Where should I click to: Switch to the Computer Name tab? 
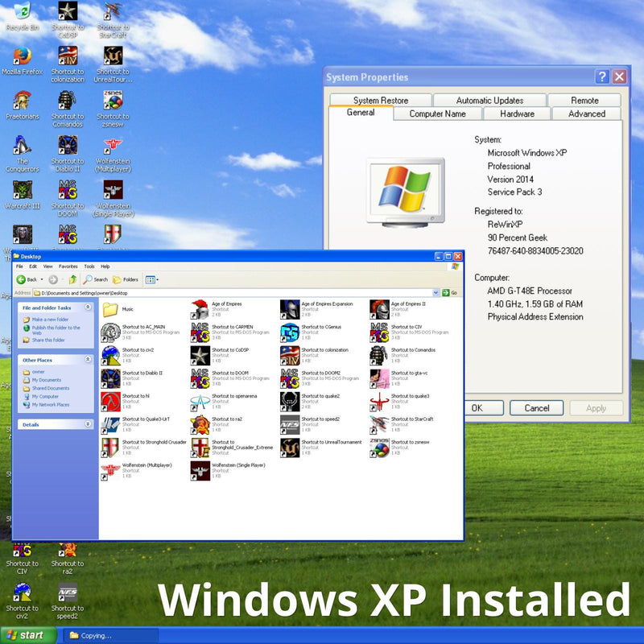(x=437, y=114)
